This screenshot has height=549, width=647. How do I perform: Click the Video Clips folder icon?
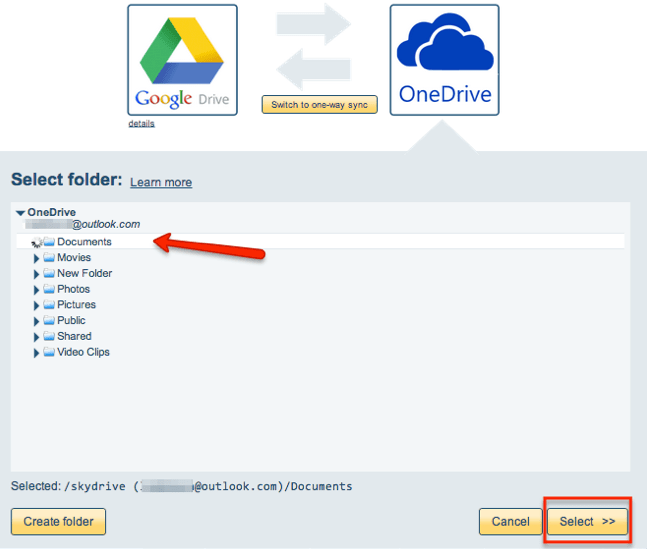coord(49,352)
